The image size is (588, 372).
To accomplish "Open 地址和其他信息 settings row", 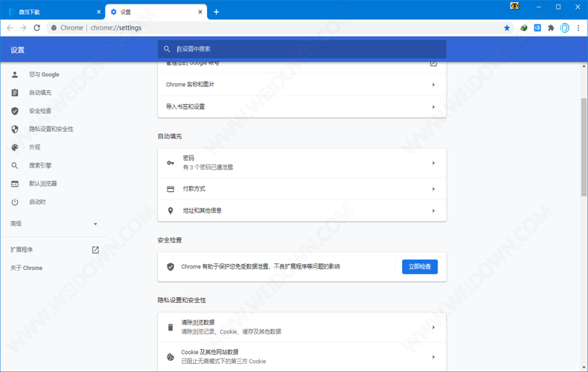I will [x=301, y=211].
